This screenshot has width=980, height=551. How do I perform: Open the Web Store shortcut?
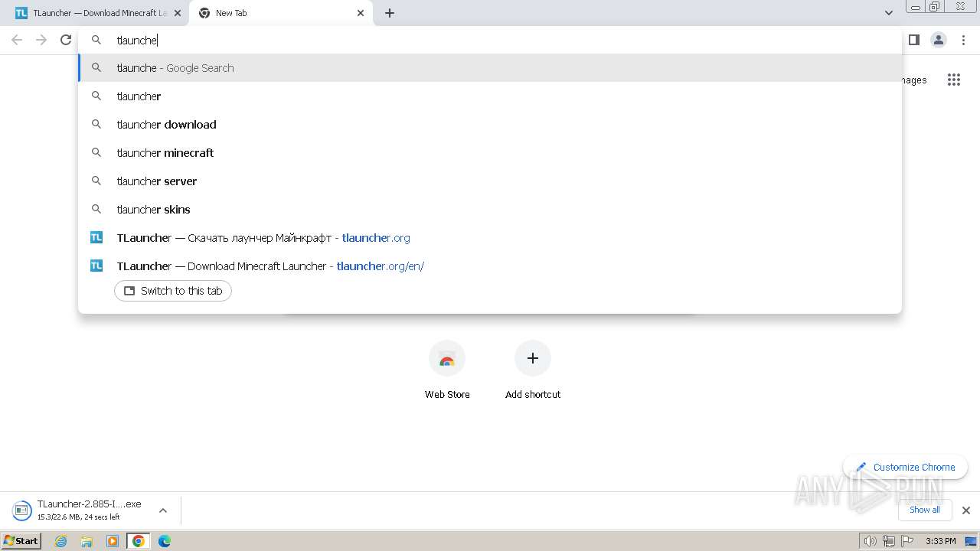click(x=447, y=370)
